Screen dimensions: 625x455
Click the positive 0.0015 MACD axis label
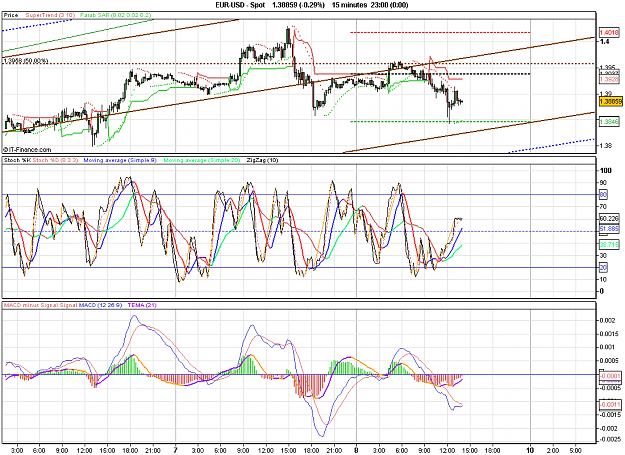(609, 334)
